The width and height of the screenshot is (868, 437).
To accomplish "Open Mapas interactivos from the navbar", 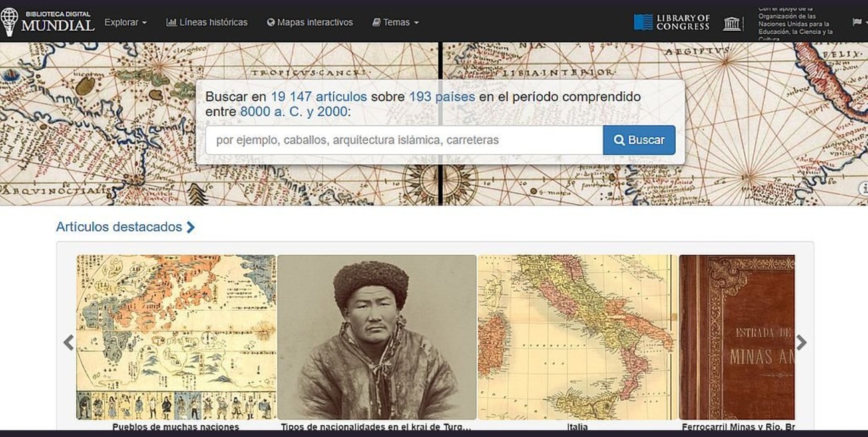I will 310,22.
